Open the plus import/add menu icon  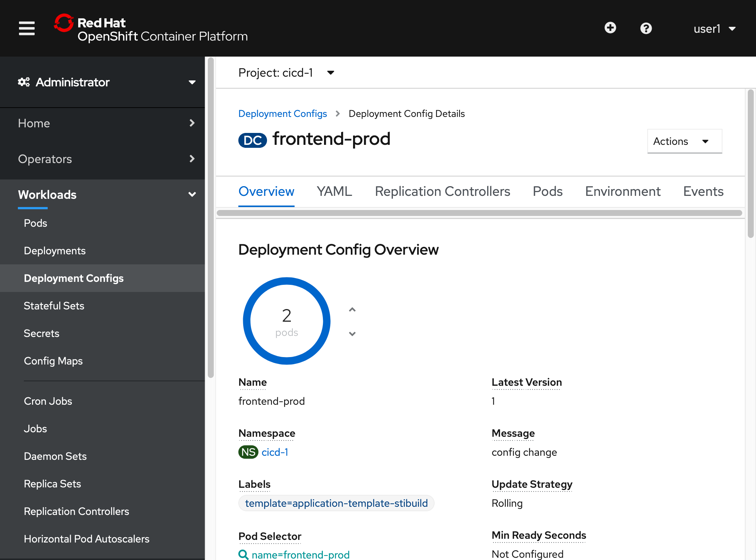pos(610,28)
